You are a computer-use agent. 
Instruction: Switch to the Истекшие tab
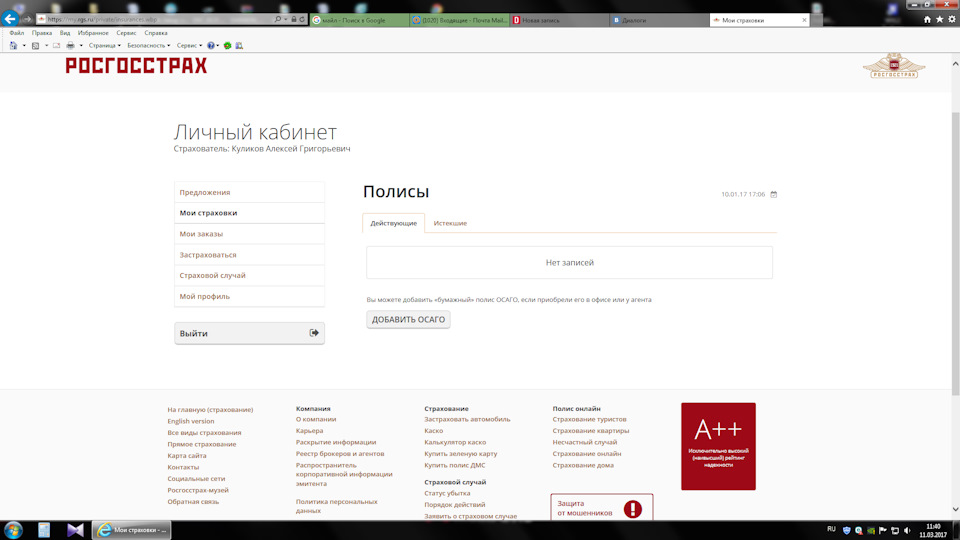(450, 223)
